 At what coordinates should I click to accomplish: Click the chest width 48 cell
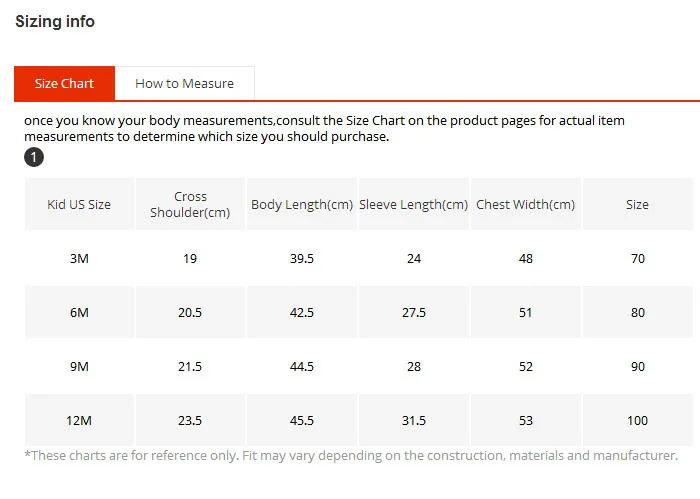click(525, 258)
